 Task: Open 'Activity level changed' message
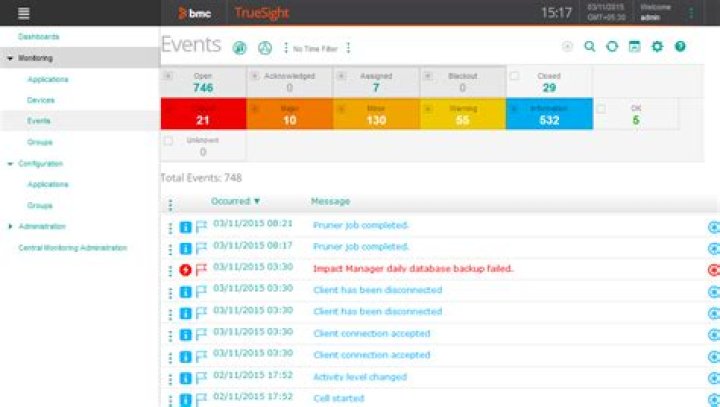tap(360, 377)
